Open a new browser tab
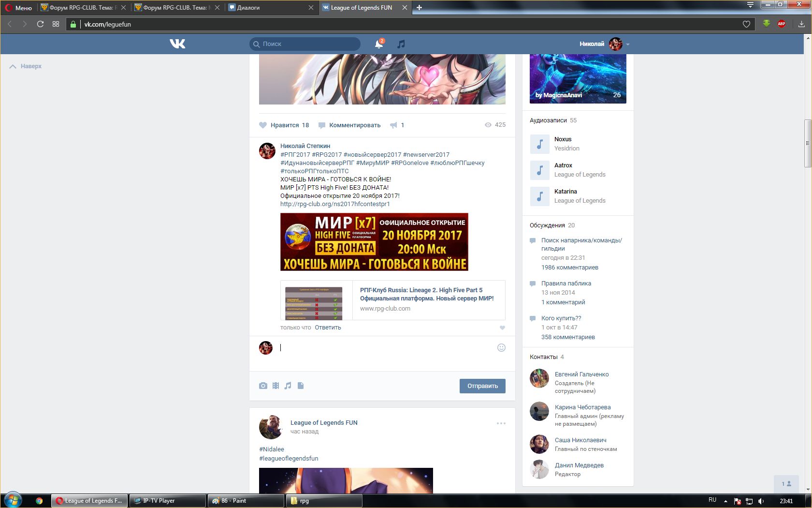 coord(419,7)
